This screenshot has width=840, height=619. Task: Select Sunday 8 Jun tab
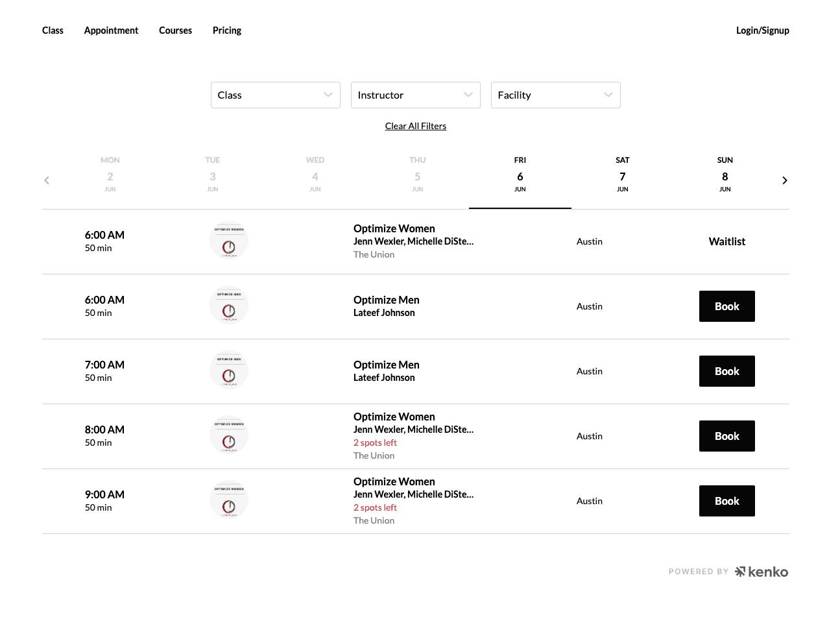[725, 175]
